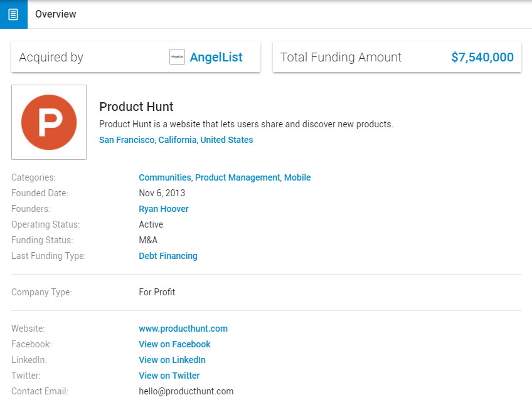Viewport: 532px width, 400px height.
Task: Click the hello@producthunt.com contact email
Action: 186,391
